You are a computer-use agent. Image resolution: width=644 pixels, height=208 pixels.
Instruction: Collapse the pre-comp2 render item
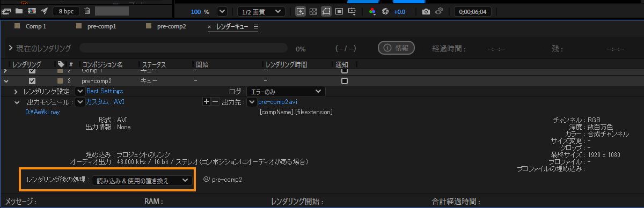[x=6, y=81]
